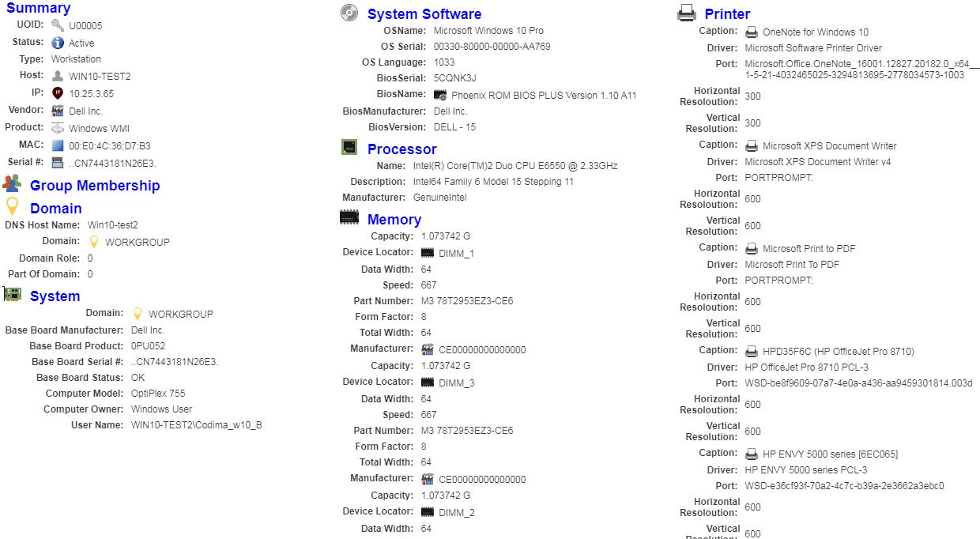The image size is (980, 539).
Task: Click user name WIN10-TEST2\Codima_w10_B
Action: [x=197, y=425]
